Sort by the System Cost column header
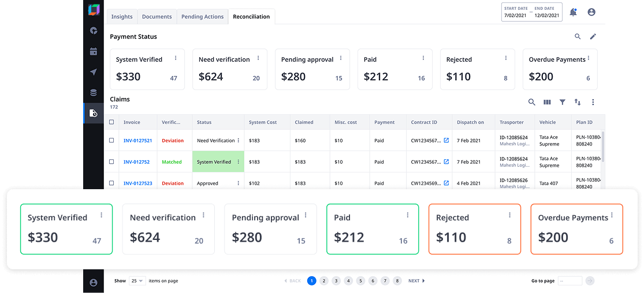Image resolution: width=644 pixels, height=293 pixels. 263,122
